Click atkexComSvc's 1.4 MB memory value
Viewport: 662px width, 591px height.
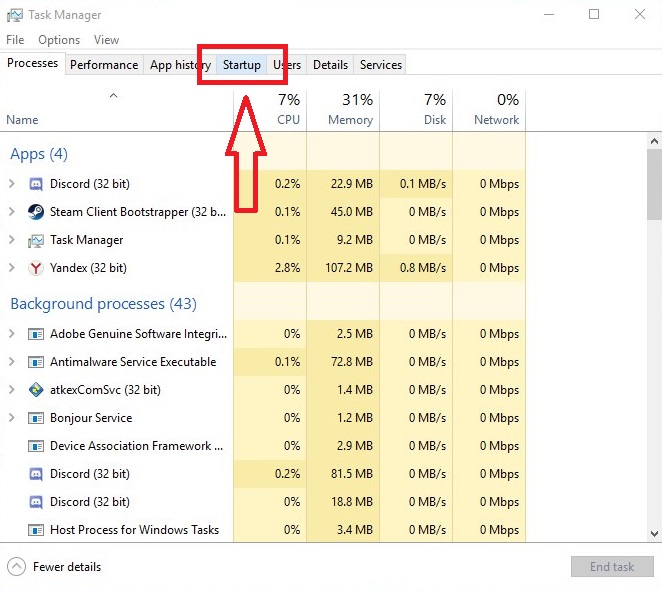pos(355,390)
